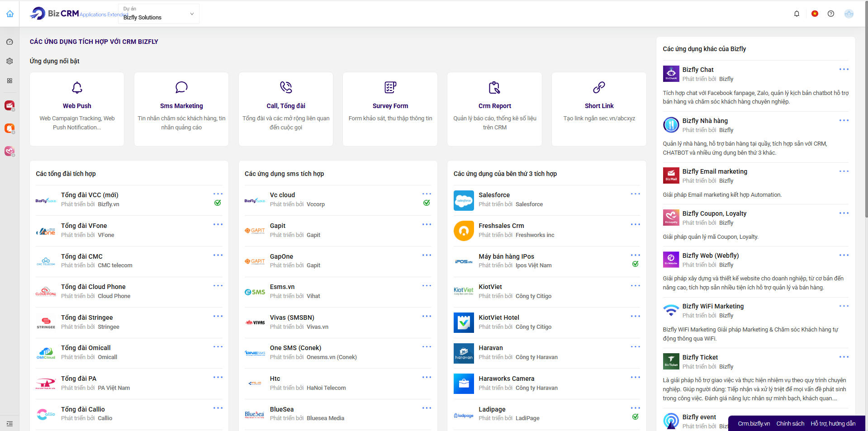Click the Bizfly Ticket logo
This screenshot has height=431, width=868.
(x=671, y=361)
